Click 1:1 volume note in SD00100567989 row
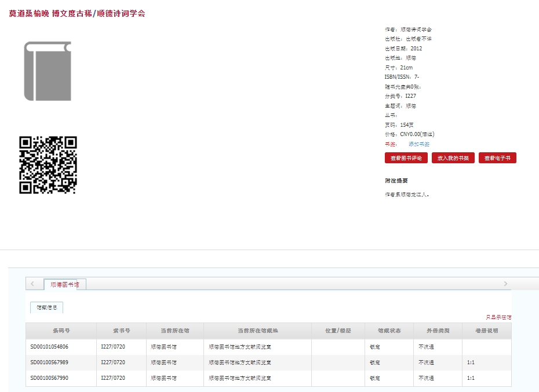539x392 pixels. 471,362
